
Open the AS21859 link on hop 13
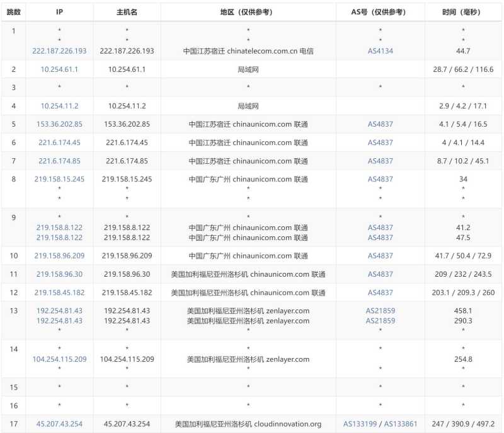381,311
